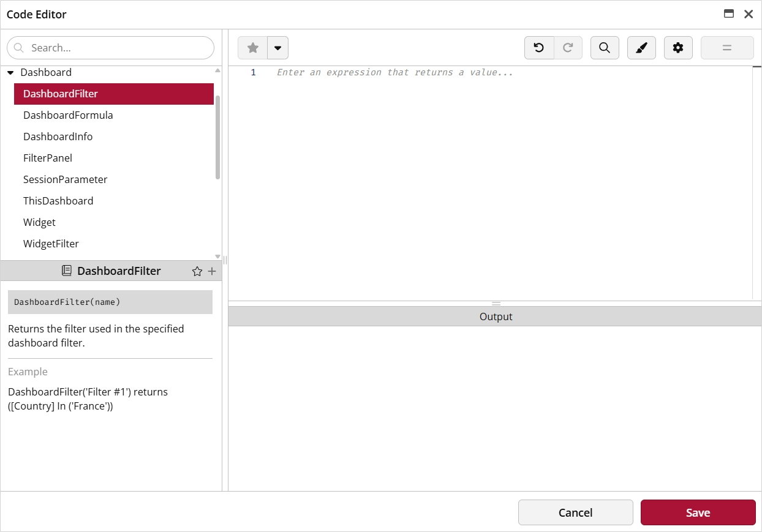
Task: Select Widget function in list
Action: pyautogui.click(x=114, y=222)
